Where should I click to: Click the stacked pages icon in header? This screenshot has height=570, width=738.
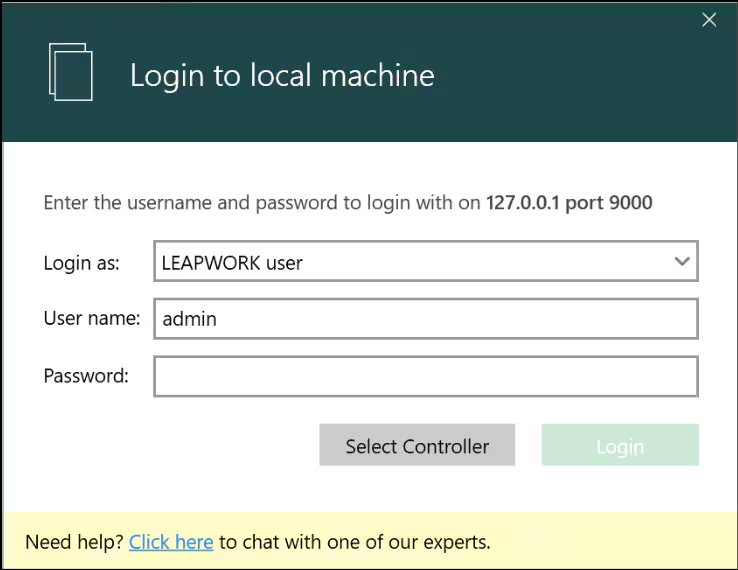(70, 72)
